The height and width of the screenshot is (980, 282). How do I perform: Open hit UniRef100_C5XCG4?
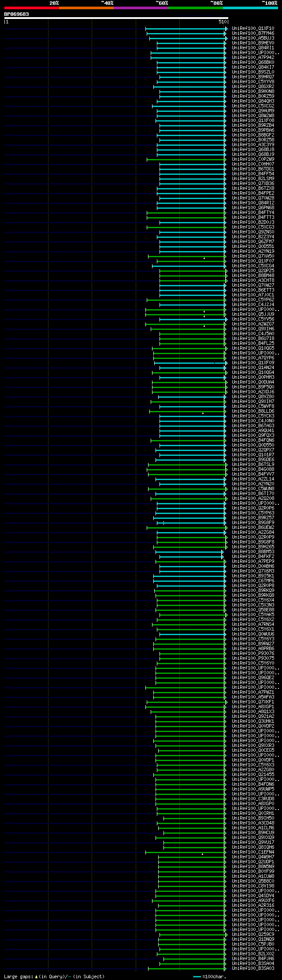[x=253, y=266]
